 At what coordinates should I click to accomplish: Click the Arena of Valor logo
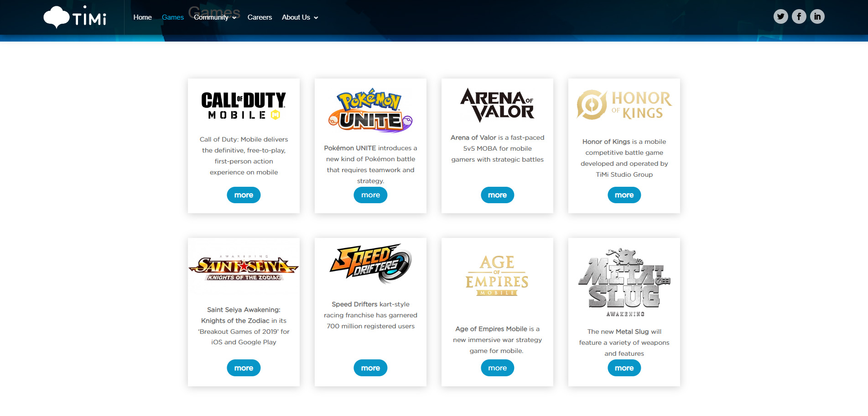pyautogui.click(x=497, y=105)
